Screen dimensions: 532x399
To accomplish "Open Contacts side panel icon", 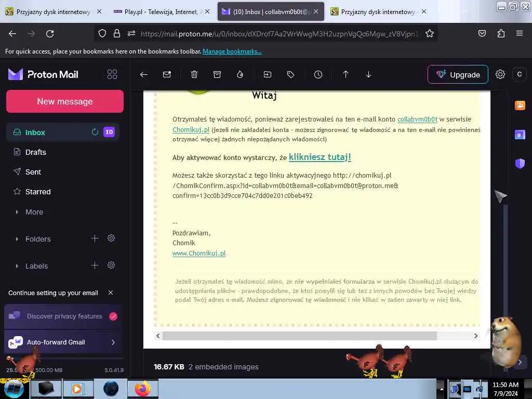I will click(x=520, y=105).
